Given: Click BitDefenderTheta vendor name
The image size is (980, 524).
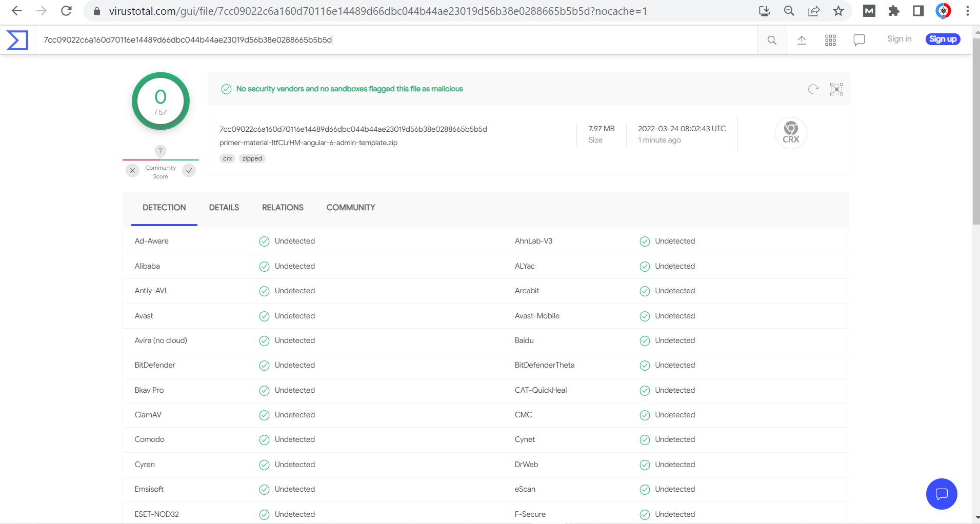Looking at the screenshot, I should [545, 365].
